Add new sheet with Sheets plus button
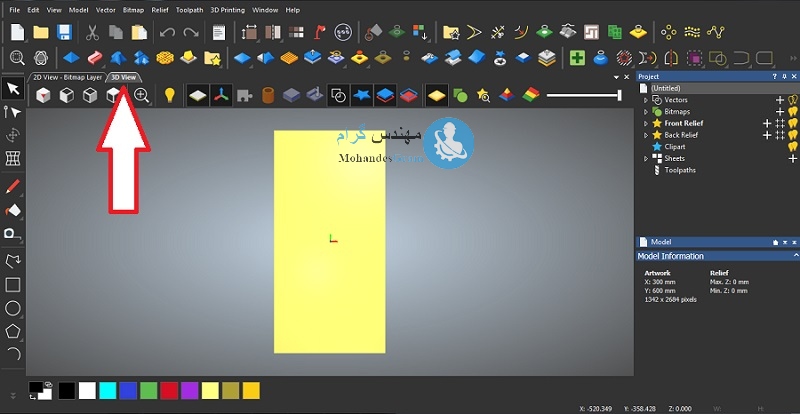The width and height of the screenshot is (800, 414). tap(792, 158)
